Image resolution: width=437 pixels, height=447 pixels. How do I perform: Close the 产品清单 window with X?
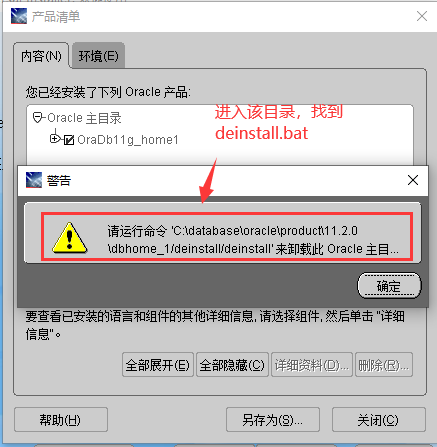pos(422,16)
